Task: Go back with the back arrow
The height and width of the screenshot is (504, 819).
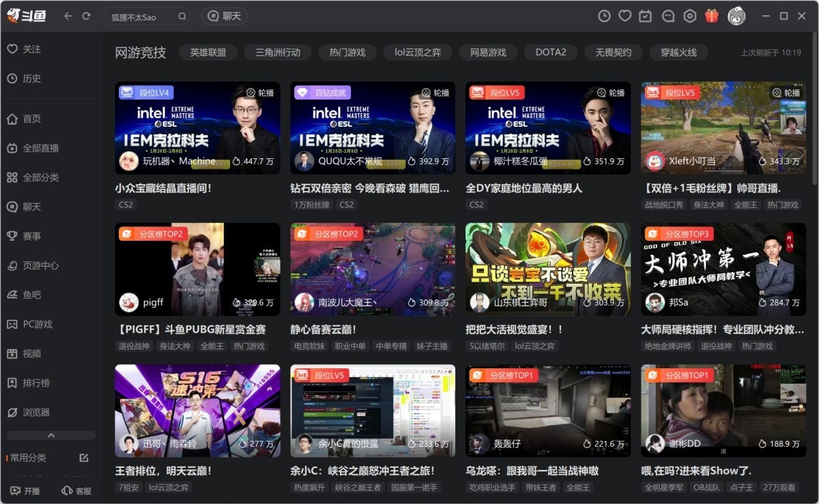Action: click(x=68, y=16)
